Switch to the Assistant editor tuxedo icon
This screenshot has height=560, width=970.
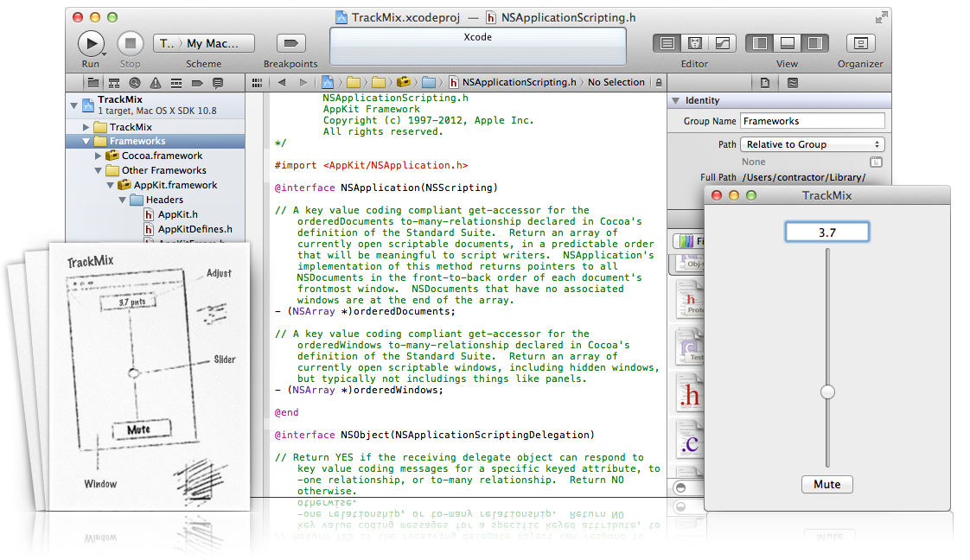(x=695, y=43)
